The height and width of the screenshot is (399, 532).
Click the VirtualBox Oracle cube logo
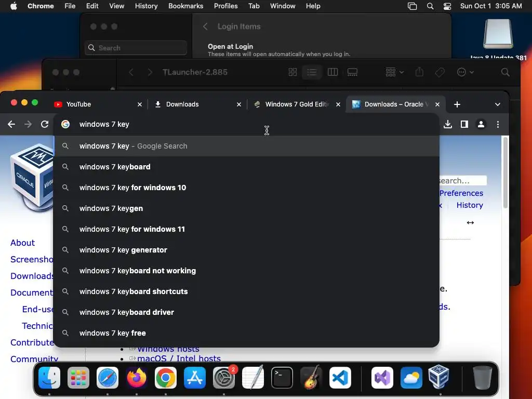tap(32, 177)
